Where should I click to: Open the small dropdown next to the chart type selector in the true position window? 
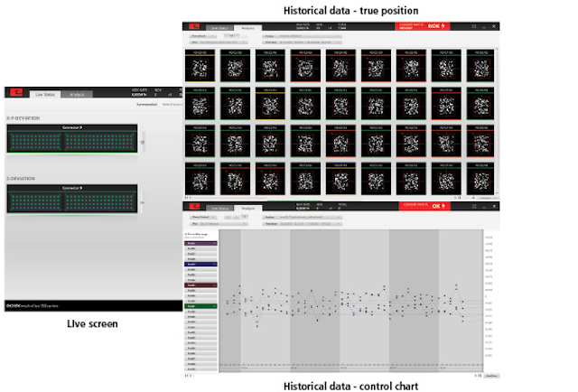point(231,36)
